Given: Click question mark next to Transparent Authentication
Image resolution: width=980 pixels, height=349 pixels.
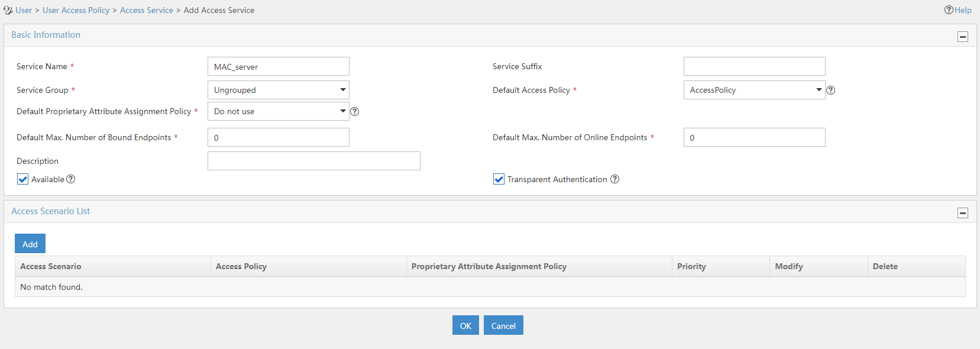Looking at the screenshot, I should 614,179.
